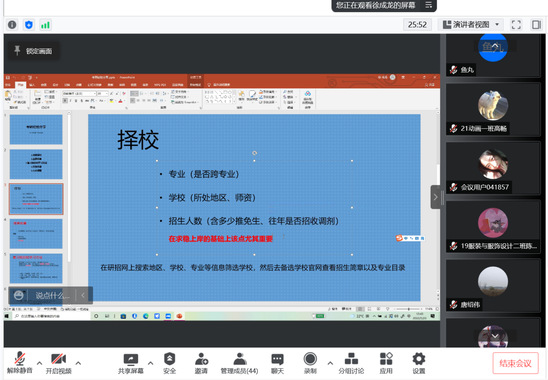Open the 分组讨论 breakout rooms item
The width and height of the screenshot is (548, 380).
[351, 363]
